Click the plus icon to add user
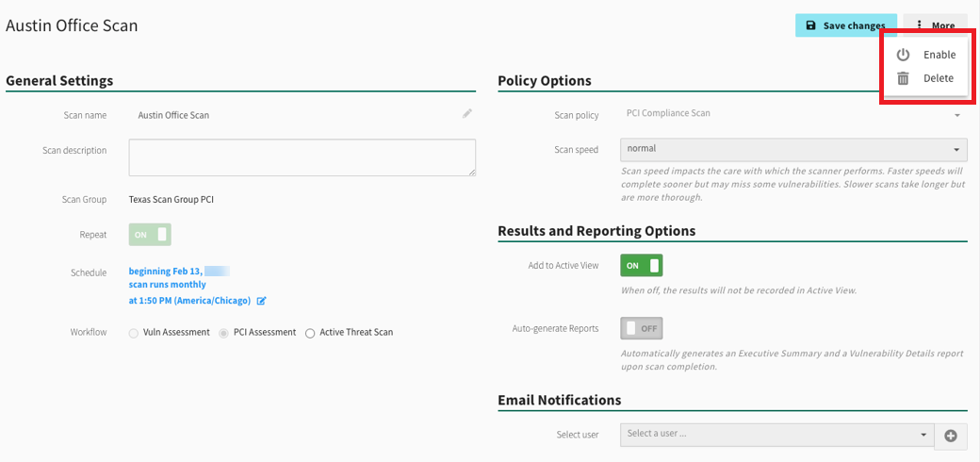This screenshot has width=980, height=462. click(950, 436)
